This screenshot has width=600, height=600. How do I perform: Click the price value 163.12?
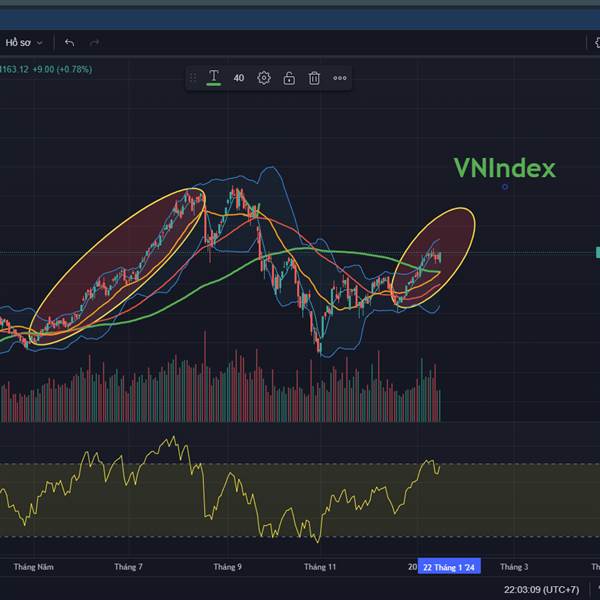[15, 69]
